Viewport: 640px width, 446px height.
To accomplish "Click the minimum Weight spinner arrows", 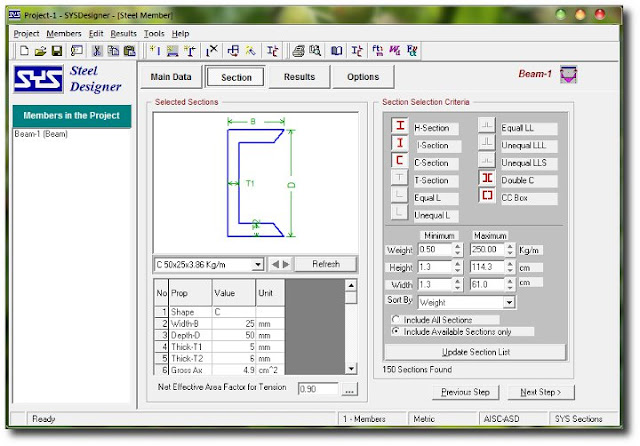I will [x=458, y=249].
